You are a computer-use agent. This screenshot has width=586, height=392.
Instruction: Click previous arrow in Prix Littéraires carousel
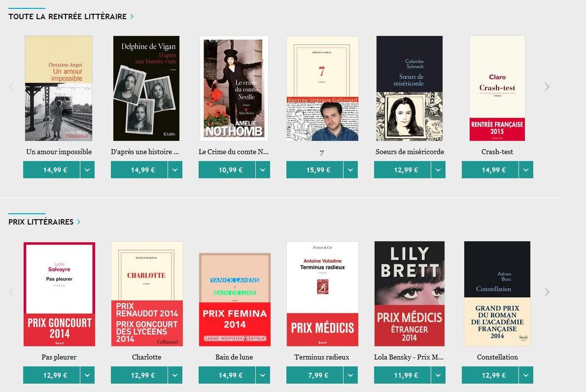point(12,292)
